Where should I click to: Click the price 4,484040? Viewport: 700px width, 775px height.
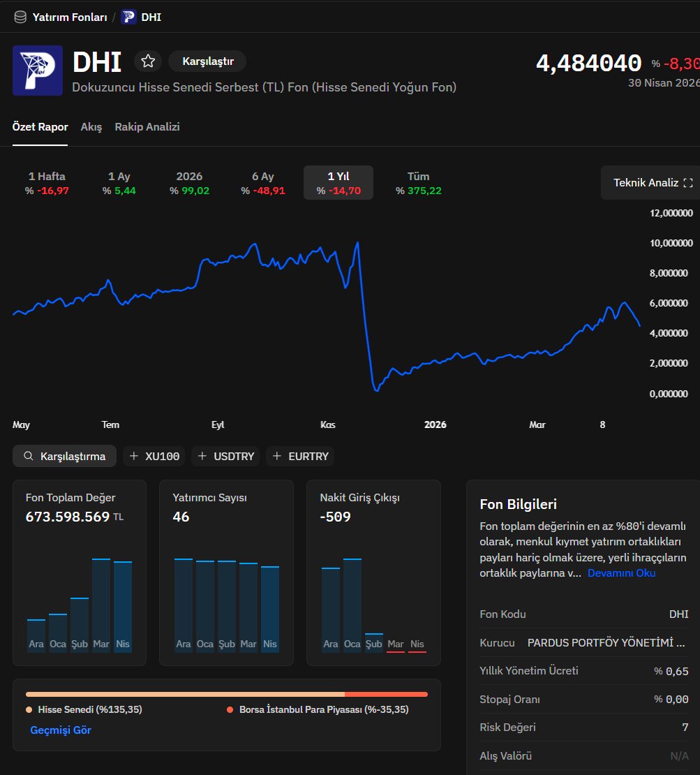tap(589, 63)
